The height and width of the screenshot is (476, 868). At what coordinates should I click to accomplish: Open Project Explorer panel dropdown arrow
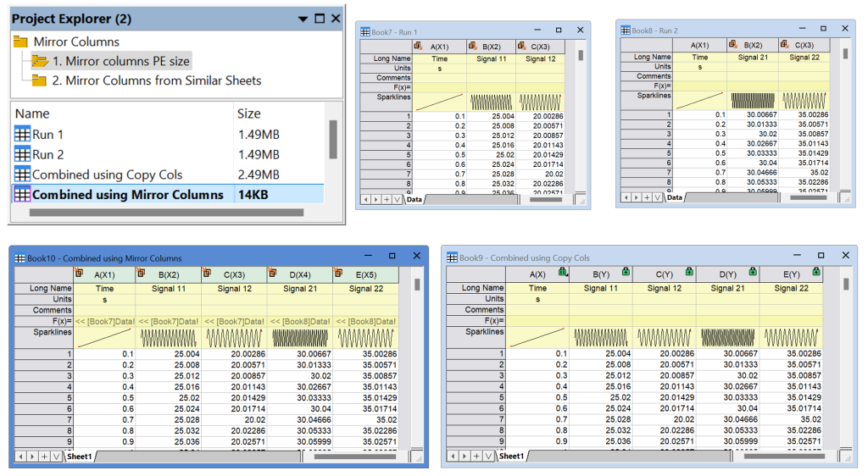303,19
